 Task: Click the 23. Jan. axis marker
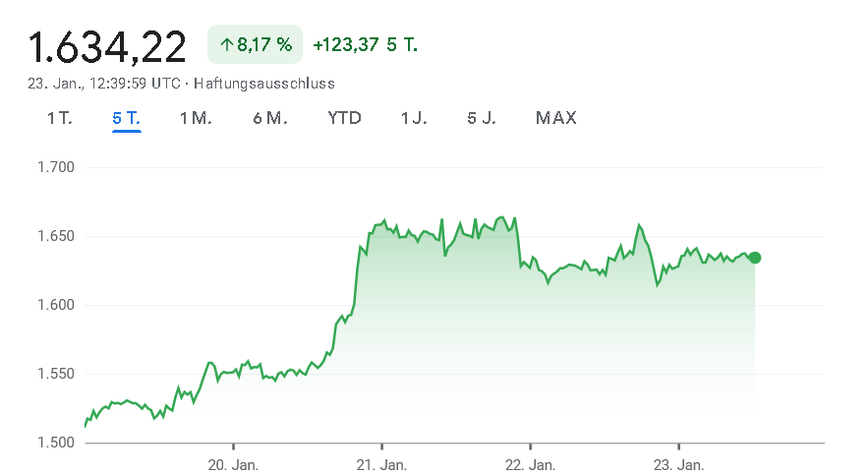[x=678, y=465]
